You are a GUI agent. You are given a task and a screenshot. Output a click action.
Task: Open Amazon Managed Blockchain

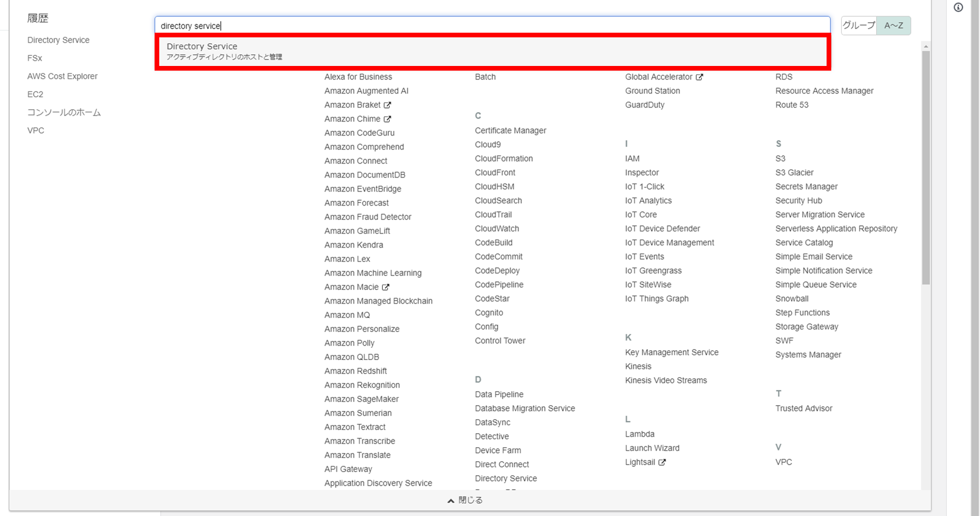tap(379, 301)
